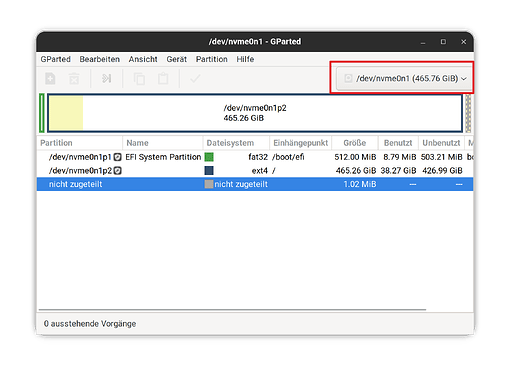Image resolution: width=509 pixels, height=375 pixels.
Task: Click the disk icon inside the device selector
Action: coord(348,78)
